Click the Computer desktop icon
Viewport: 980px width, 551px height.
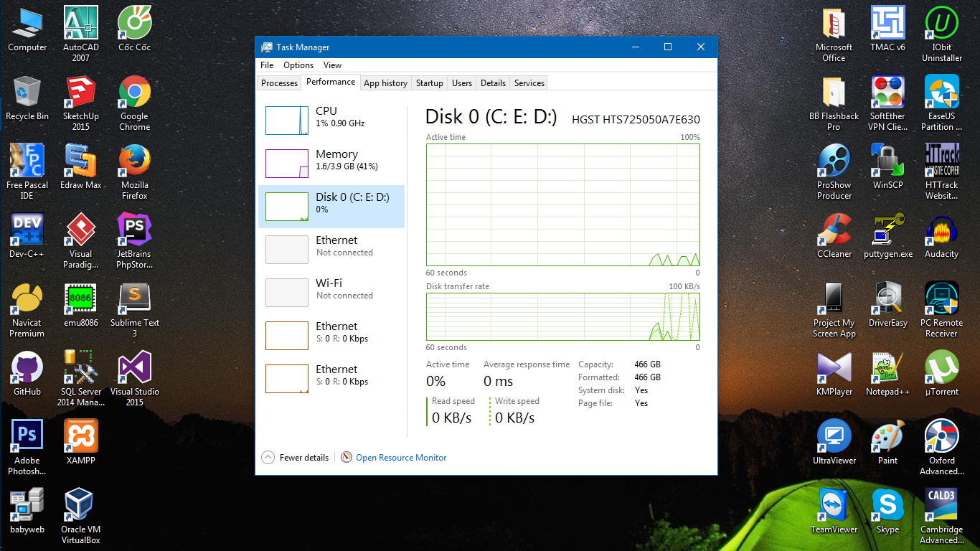point(27,28)
